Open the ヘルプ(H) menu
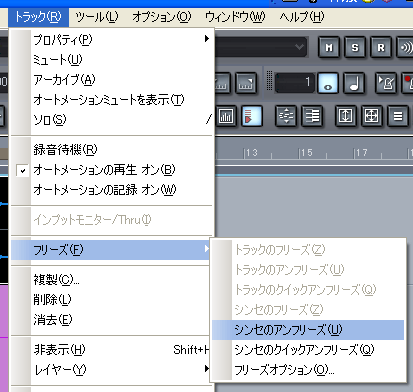This screenshot has width=413, height=392. tap(302, 17)
